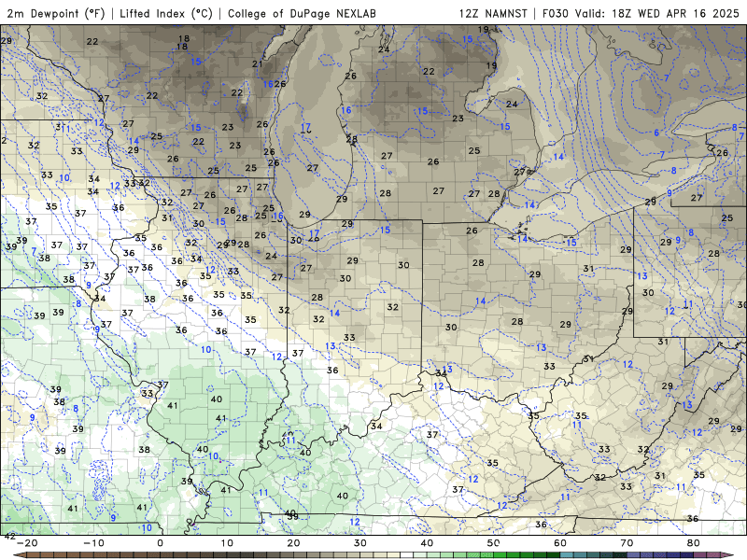Click the '−10' tick label on the colorbar
This screenshot has height=560, width=747.
coord(93,543)
